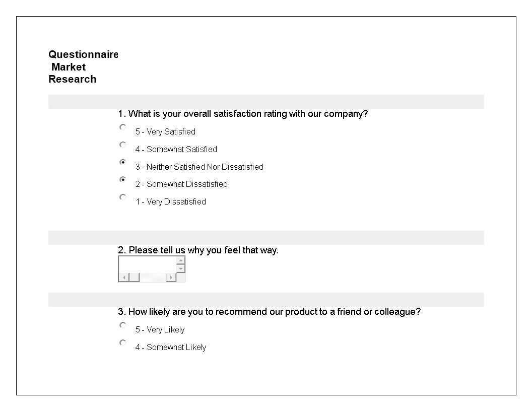Click the '2 - Somewhat Dissatisfied' label text

point(181,184)
